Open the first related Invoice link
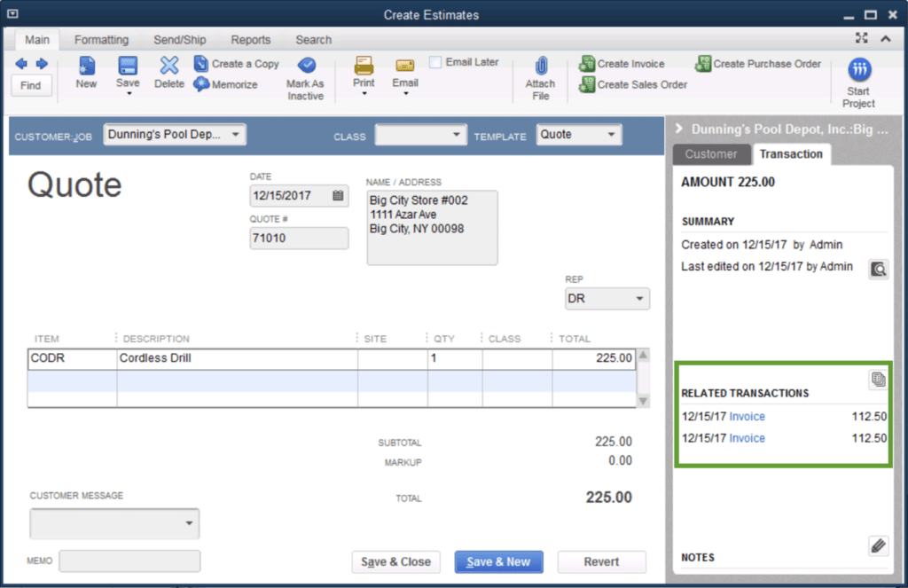Viewport: 908px width, 588px height. pyautogui.click(x=747, y=417)
